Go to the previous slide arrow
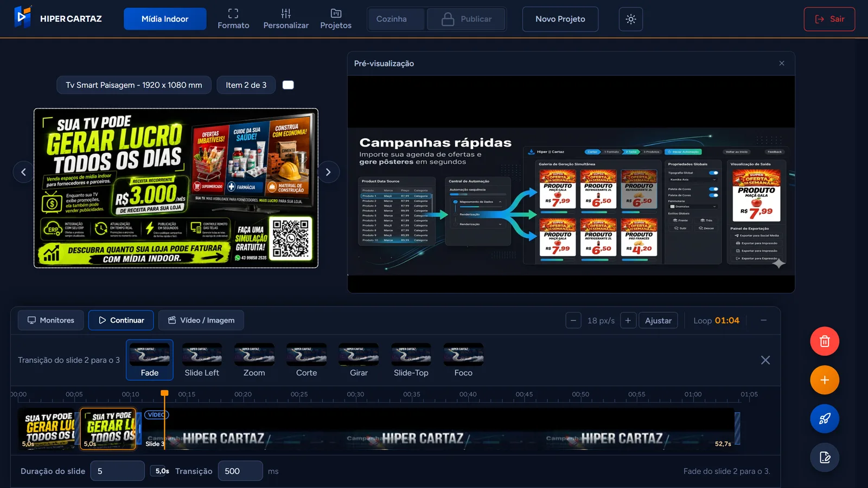The image size is (868, 488). [23, 172]
